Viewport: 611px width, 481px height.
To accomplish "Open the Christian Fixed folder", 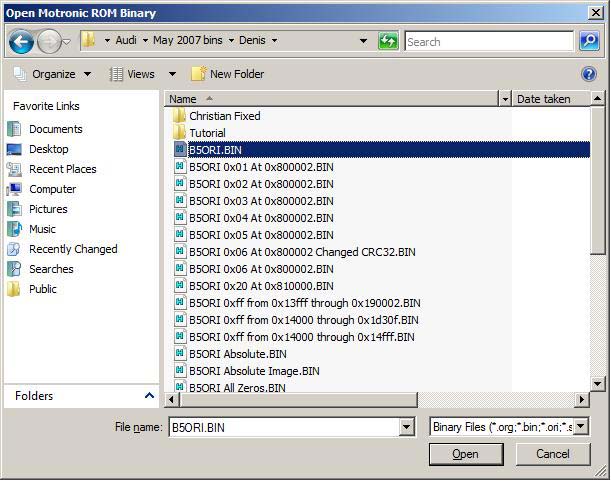I will pos(224,116).
